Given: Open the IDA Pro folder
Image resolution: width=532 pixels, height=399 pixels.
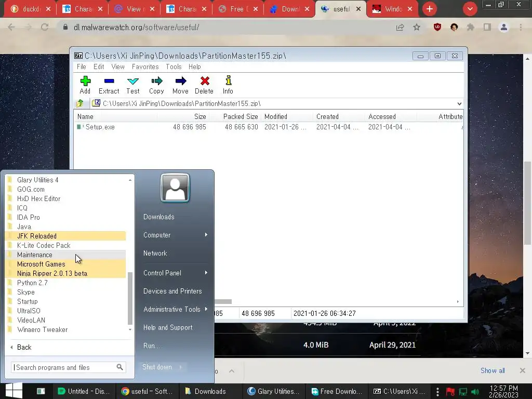Looking at the screenshot, I should pyautogui.click(x=65, y=217).
